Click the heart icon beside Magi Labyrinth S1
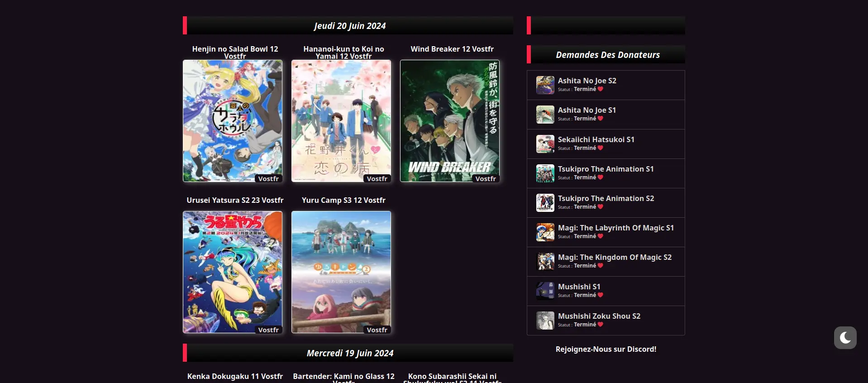Viewport: 868px width, 383px height. tap(601, 236)
